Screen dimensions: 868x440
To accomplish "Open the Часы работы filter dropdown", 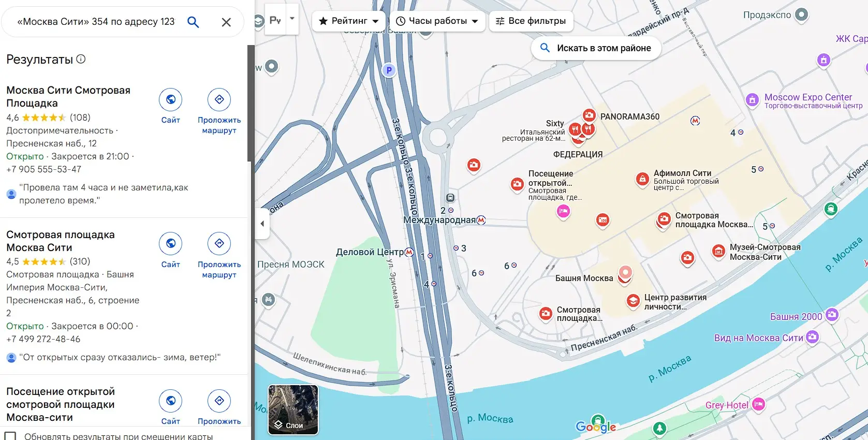I will (437, 21).
